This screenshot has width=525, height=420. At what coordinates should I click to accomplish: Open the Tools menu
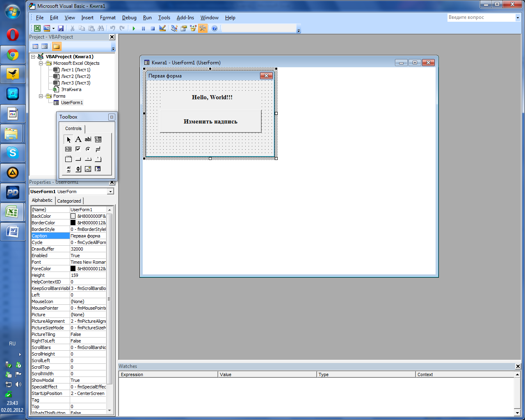pyautogui.click(x=164, y=18)
